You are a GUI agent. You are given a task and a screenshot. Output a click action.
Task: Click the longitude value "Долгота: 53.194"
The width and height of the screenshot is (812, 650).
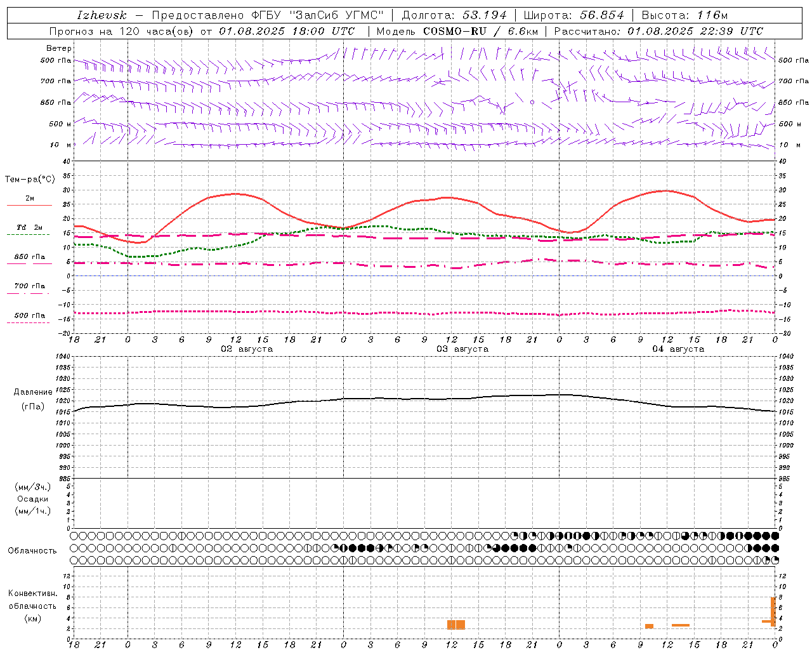pos(454,15)
